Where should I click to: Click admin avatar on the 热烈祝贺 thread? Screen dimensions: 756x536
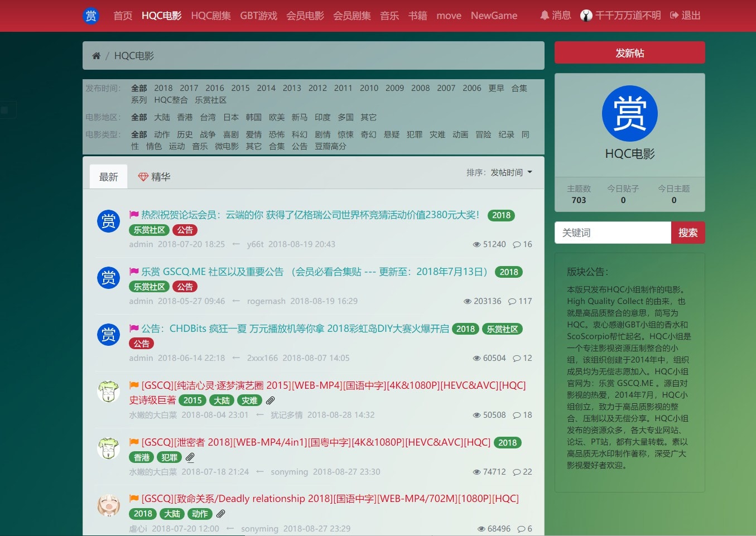[109, 221]
